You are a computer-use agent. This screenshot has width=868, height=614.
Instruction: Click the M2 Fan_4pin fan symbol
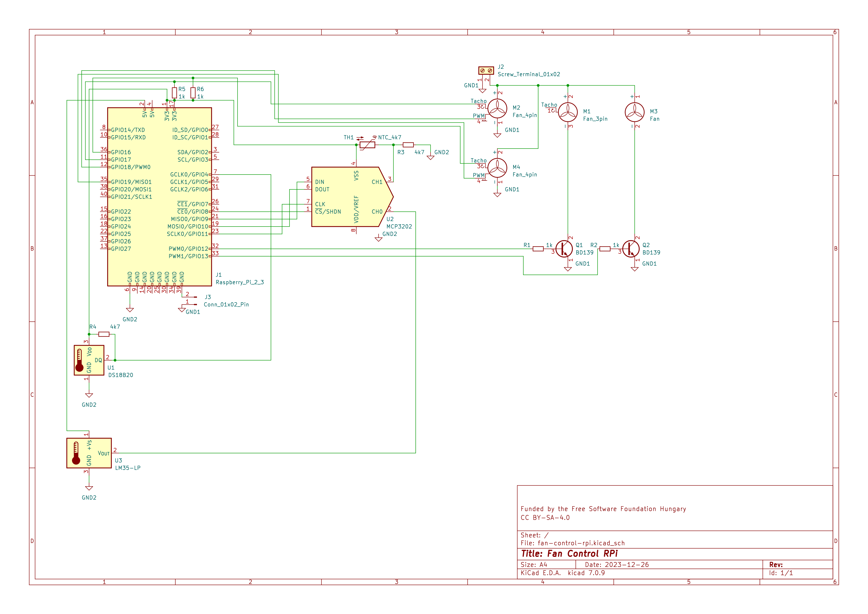[497, 108]
